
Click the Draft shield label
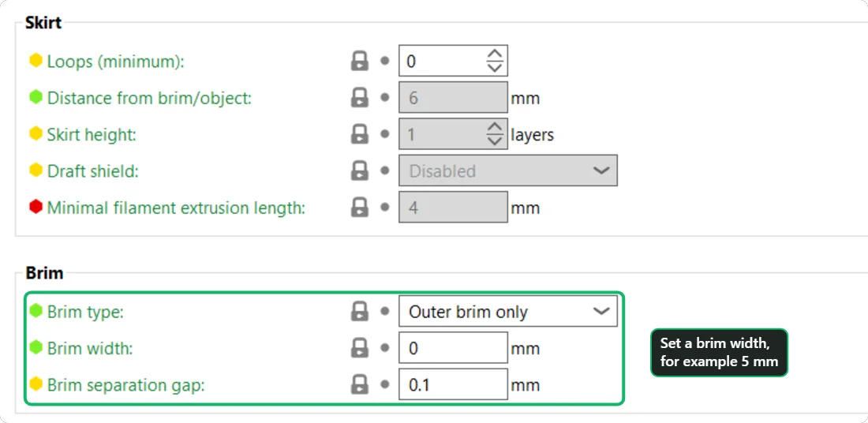click(x=92, y=171)
